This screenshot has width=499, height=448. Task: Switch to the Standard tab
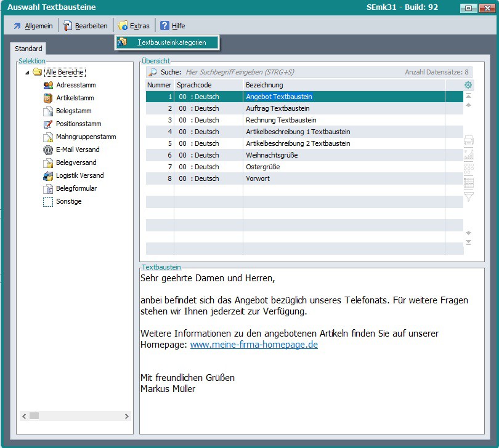point(28,49)
